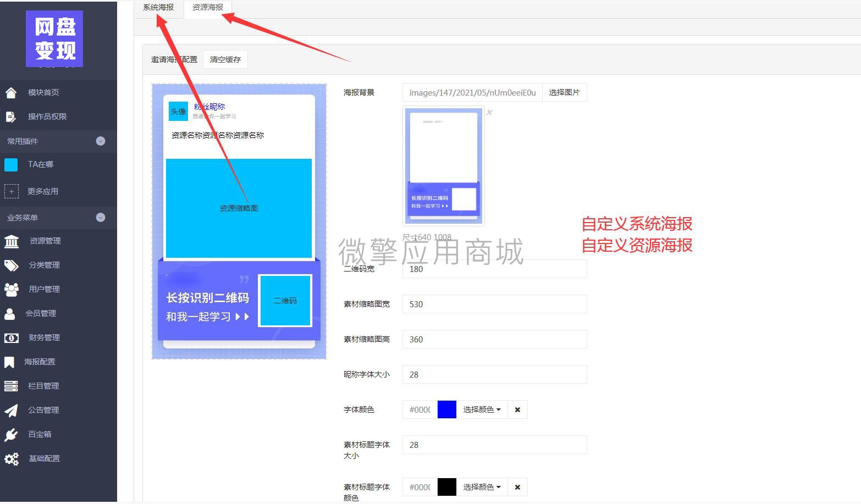Click the poster background thumbnail preview
The width and height of the screenshot is (861, 504).
(x=444, y=165)
